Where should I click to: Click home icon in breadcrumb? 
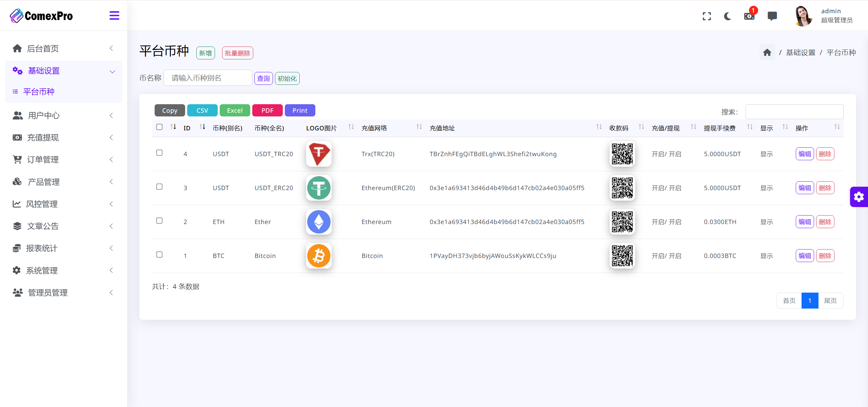767,53
